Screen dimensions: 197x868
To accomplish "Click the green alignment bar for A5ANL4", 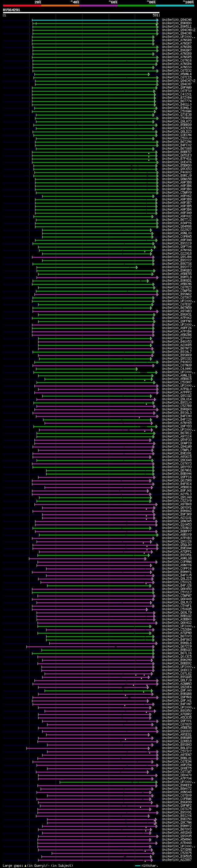I will 92,74.
